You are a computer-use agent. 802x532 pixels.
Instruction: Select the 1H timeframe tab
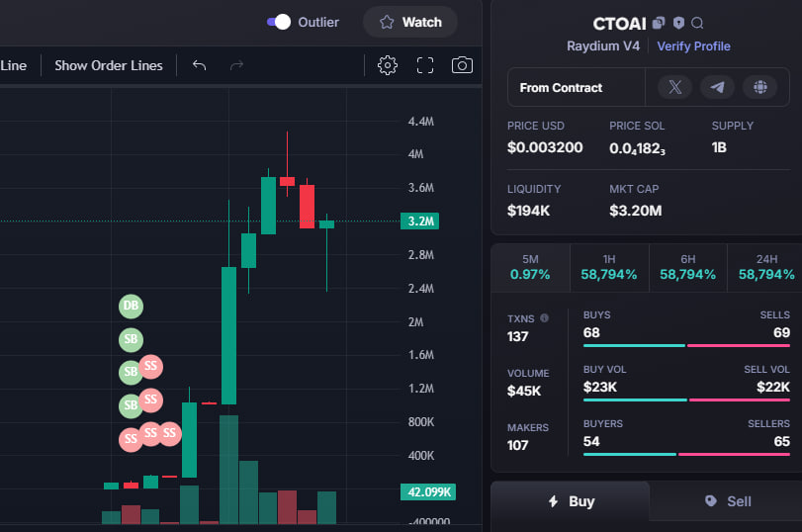[x=609, y=268]
